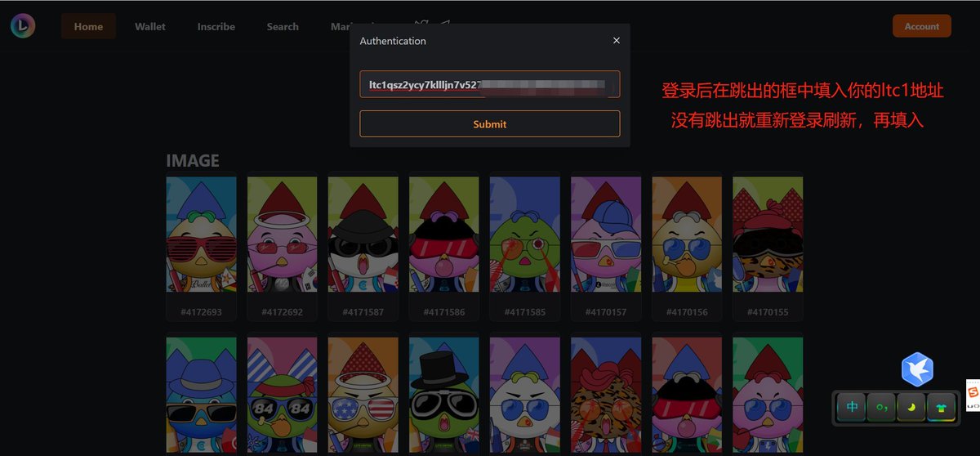This screenshot has width=980, height=456.
Task: Click the ltc1 address input field
Action: (490, 84)
